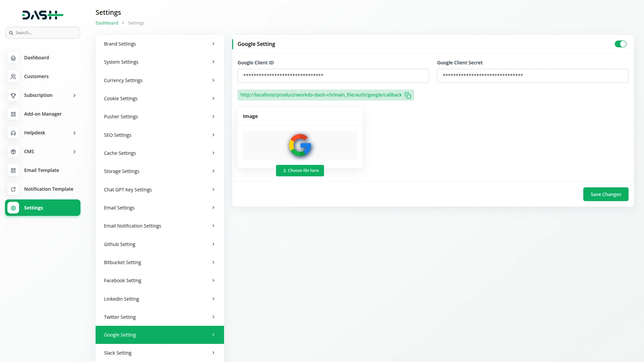This screenshot has height=362, width=644.
Task: Select the CMS globe icon
Action: tap(13, 152)
